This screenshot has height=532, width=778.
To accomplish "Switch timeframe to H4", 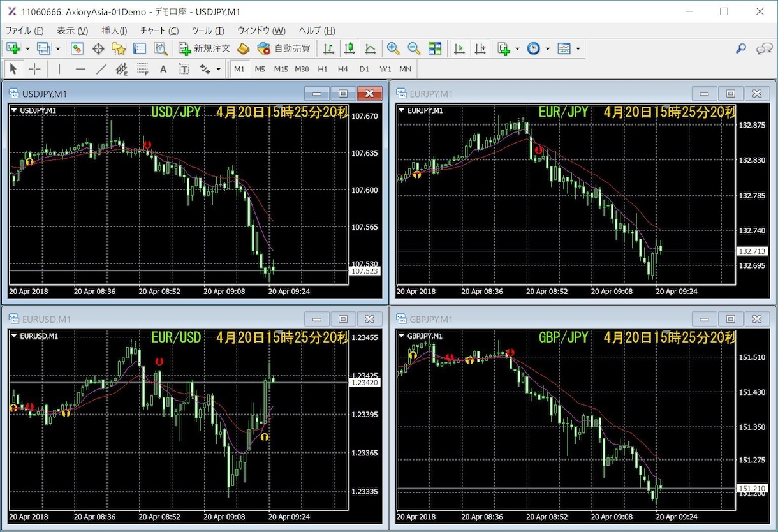I will [343, 69].
